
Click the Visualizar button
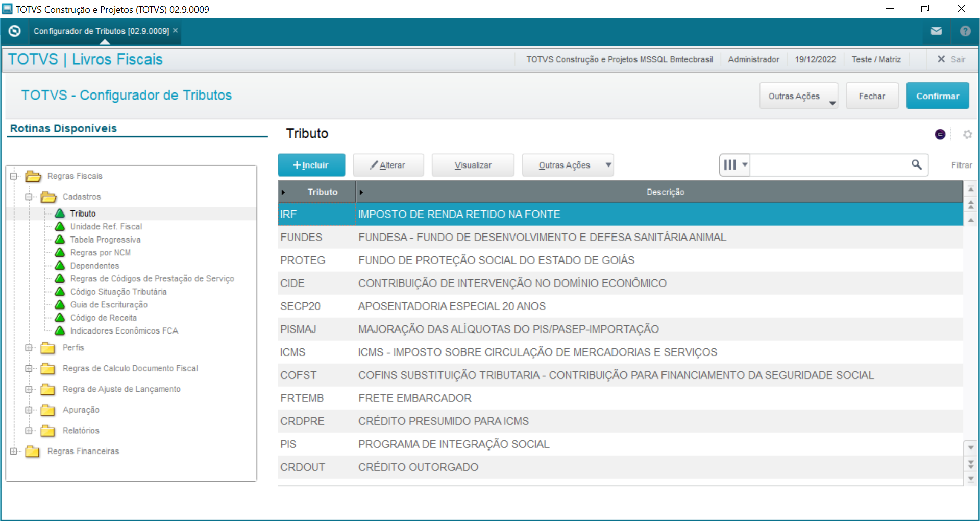click(473, 165)
